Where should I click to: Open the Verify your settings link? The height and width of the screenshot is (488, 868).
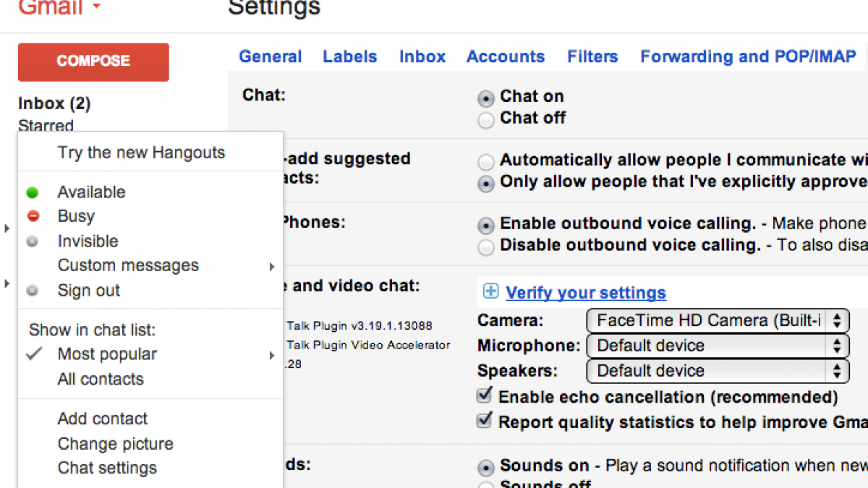pyautogui.click(x=585, y=293)
